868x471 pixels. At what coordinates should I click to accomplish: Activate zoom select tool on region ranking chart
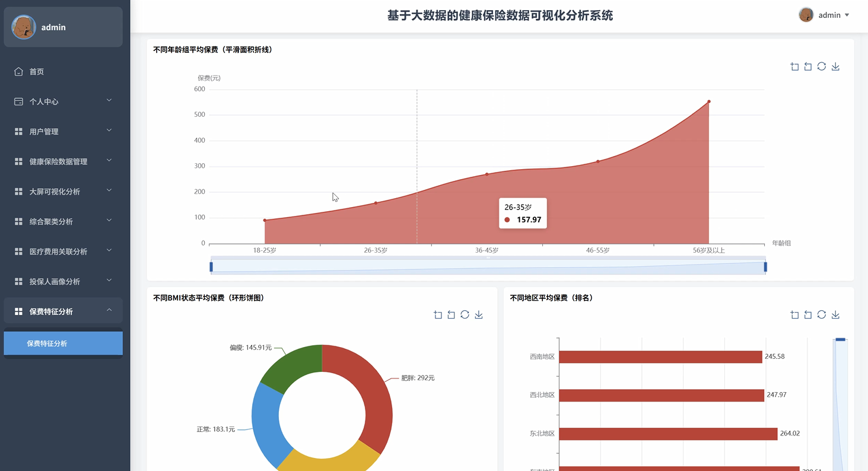[x=794, y=315]
